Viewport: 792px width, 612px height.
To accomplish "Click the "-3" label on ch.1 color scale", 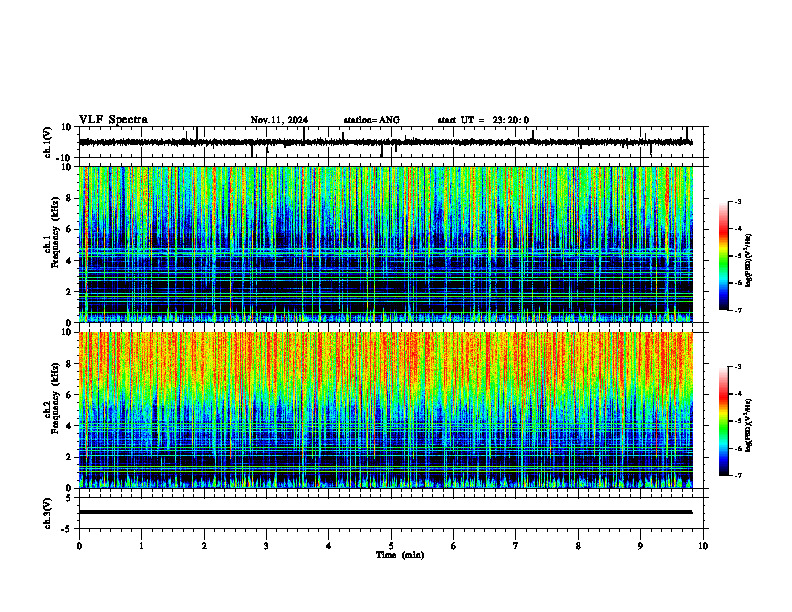I will [x=738, y=202].
